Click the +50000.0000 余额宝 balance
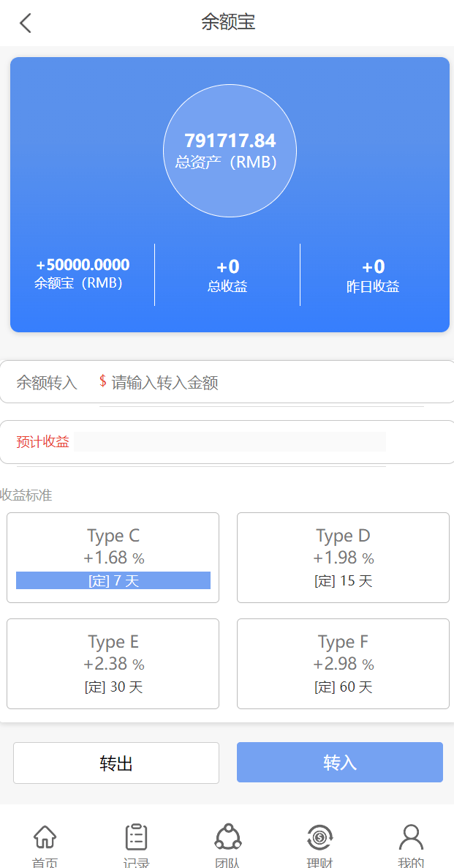 click(83, 265)
